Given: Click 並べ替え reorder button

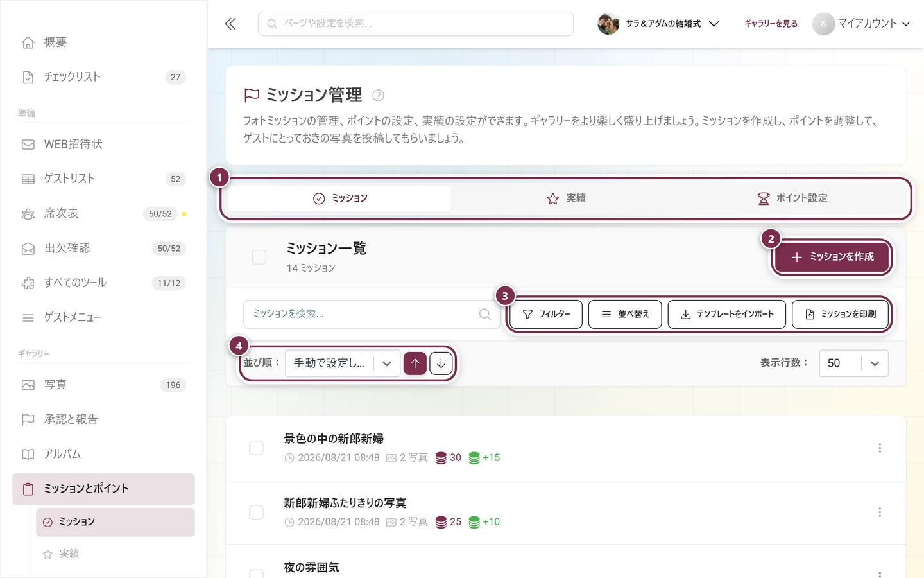Looking at the screenshot, I should (625, 314).
